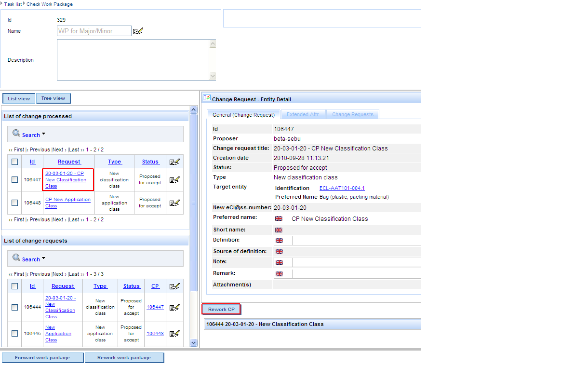Sort processed changes by Status column
The image size is (588, 366).
[150, 162]
